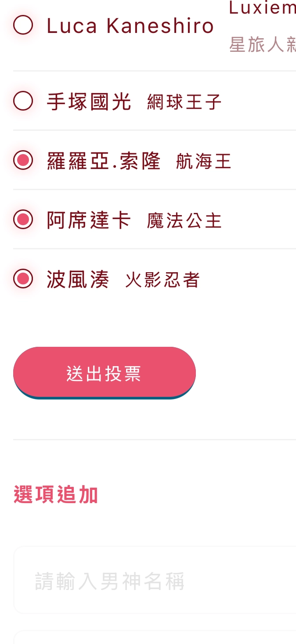The width and height of the screenshot is (296, 644).
Task: Click the 阿席達卡 name label
Action: coord(89,220)
